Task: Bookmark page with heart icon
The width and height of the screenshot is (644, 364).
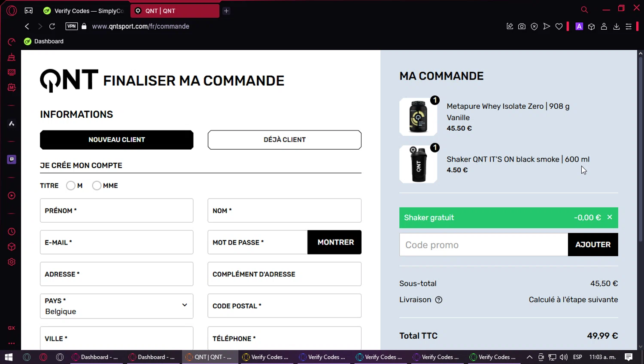Action: [x=559, y=26]
